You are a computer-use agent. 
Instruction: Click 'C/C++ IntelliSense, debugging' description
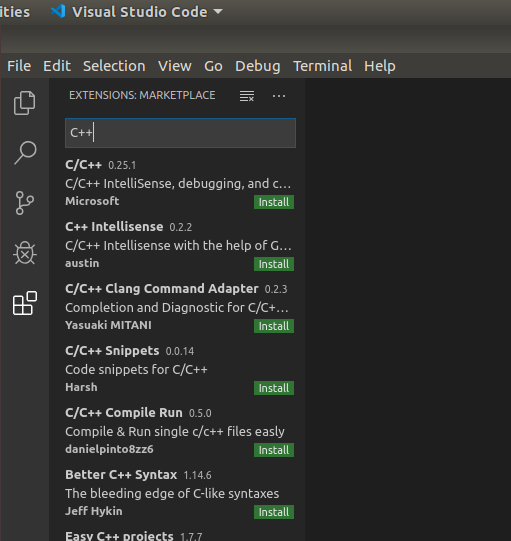(x=178, y=184)
